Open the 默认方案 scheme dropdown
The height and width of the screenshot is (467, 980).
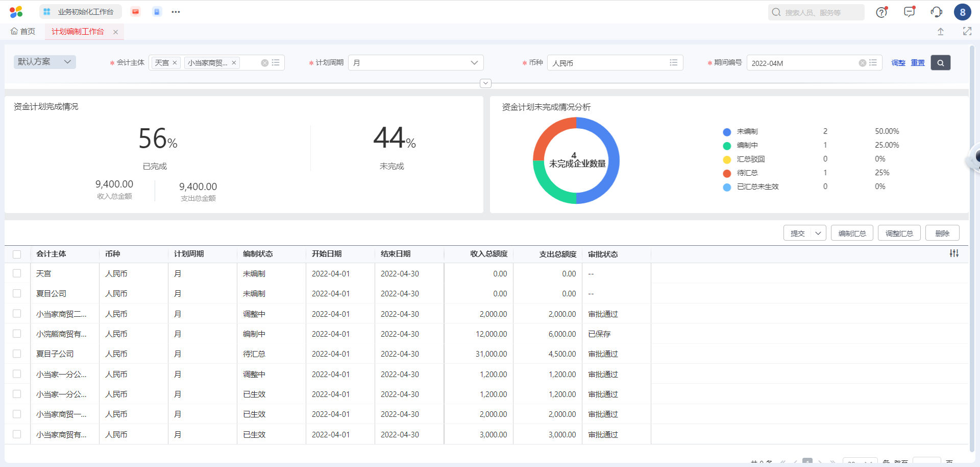tap(45, 62)
